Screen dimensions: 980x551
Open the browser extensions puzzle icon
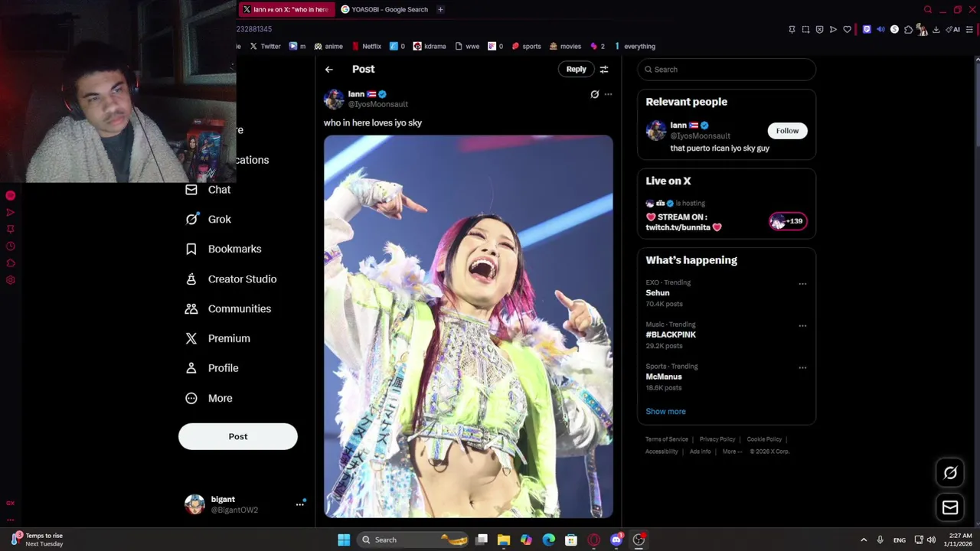click(908, 30)
